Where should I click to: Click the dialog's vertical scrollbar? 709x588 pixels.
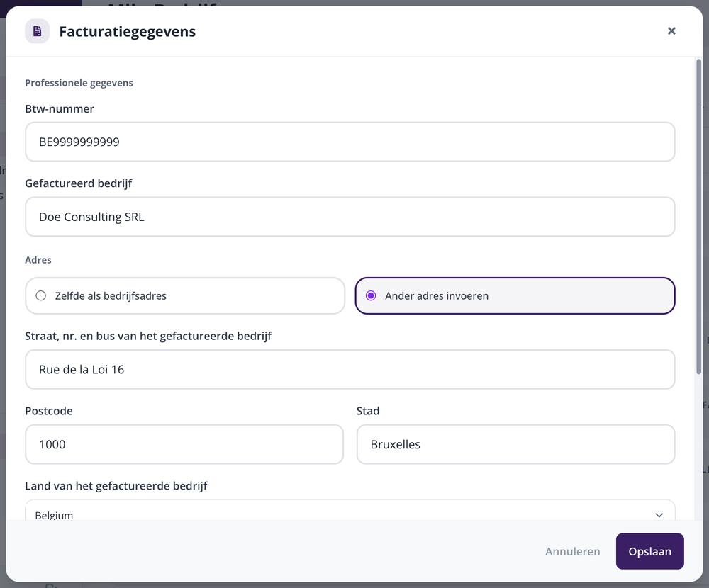[x=698, y=217]
